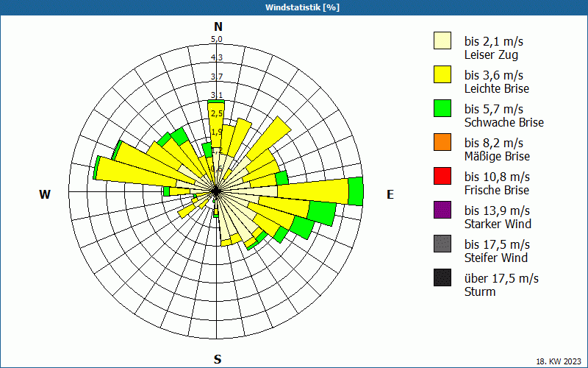Click the orange 'bis 8,2 m/s' legend swatch
The height and width of the screenshot is (368, 588).
pyautogui.click(x=442, y=142)
